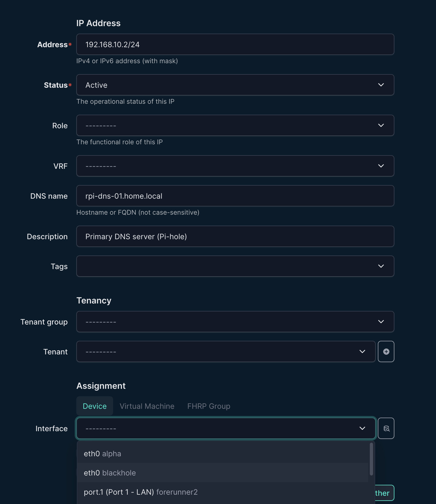Click the add new tenant plus icon
The width and height of the screenshot is (436, 504).
(x=386, y=351)
